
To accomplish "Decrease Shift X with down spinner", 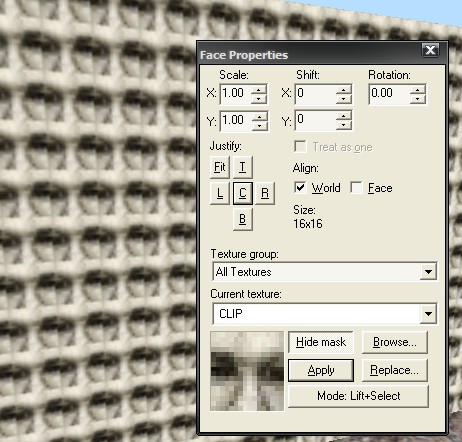I will click(x=344, y=99).
